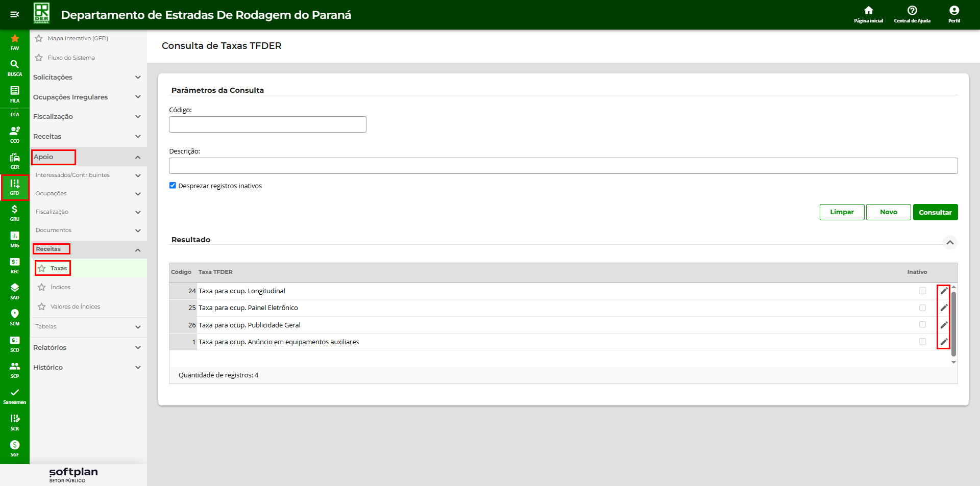The width and height of the screenshot is (980, 486).
Task: Collapse the Resultado panel chevron
Action: 950,242
